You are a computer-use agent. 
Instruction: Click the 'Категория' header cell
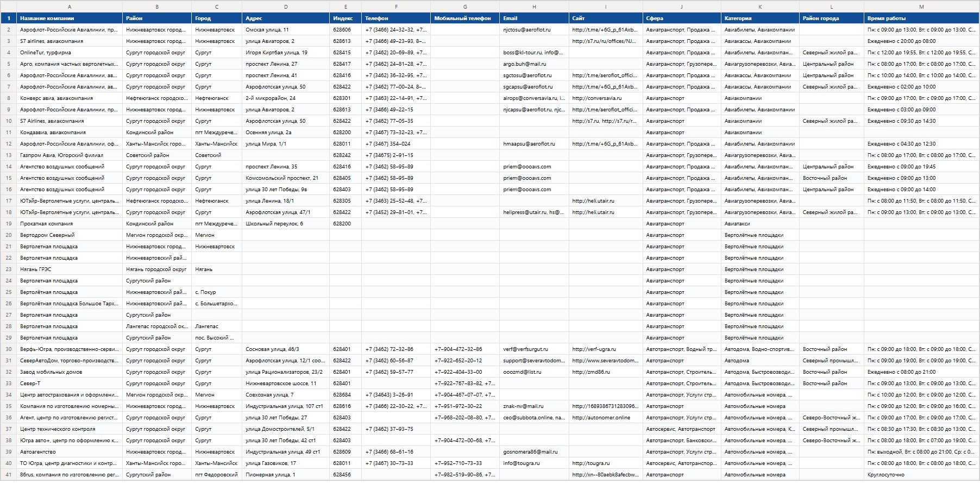pos(760,18)
